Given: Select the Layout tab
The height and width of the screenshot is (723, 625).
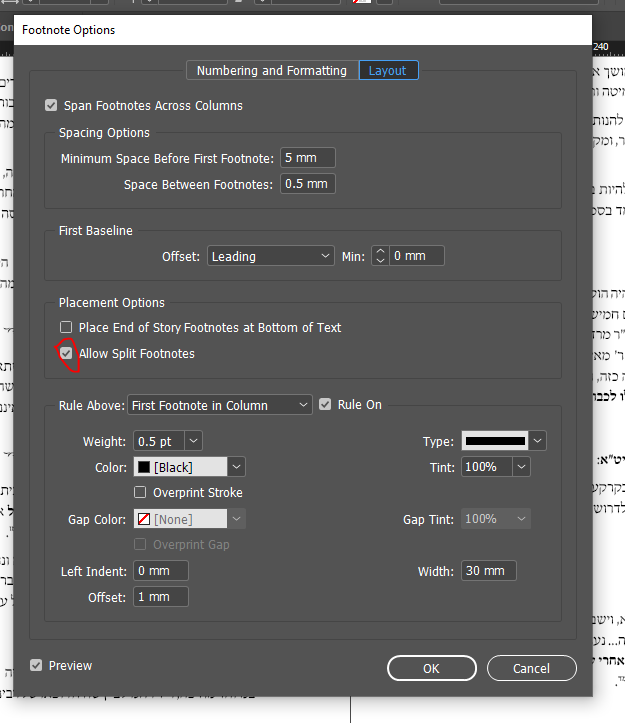Looking at the screenshot, I should point(388,71).
